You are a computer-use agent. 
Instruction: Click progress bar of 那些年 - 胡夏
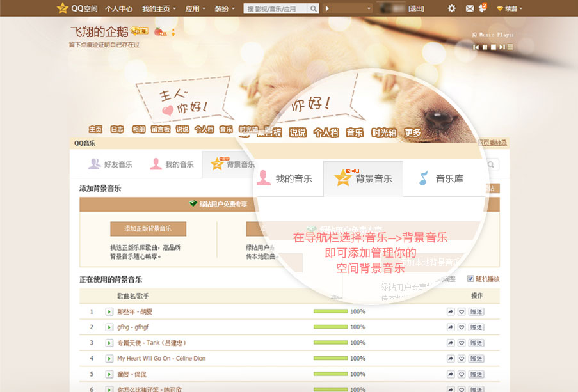coord(331,311)
